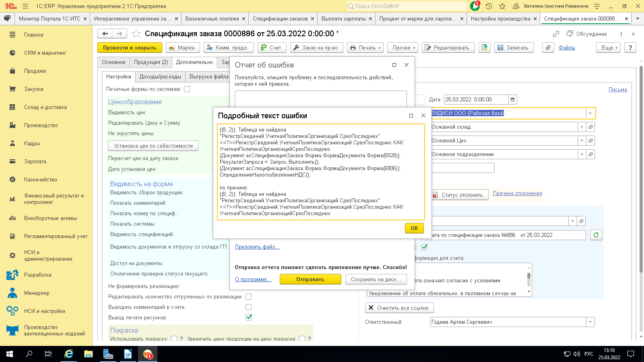Expand organization ТИДИСИ ООО dropdown arrow
The width and height of the screenshot is (644, 362).
[590, 113]
